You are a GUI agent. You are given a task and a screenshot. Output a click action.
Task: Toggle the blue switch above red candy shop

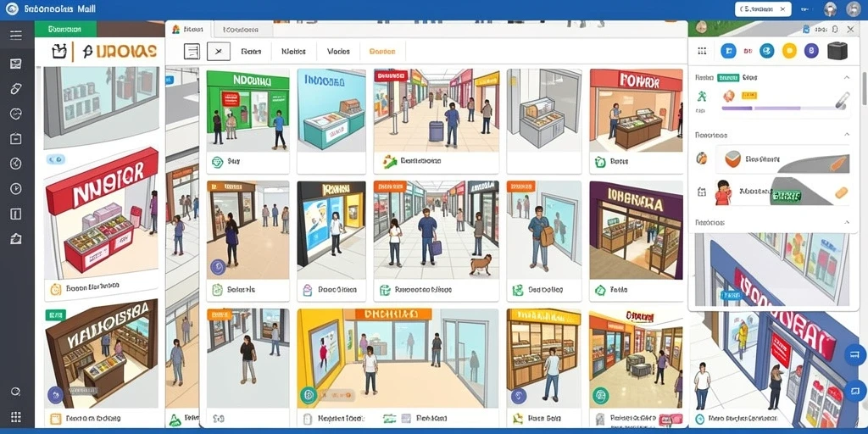coord(57,159)
